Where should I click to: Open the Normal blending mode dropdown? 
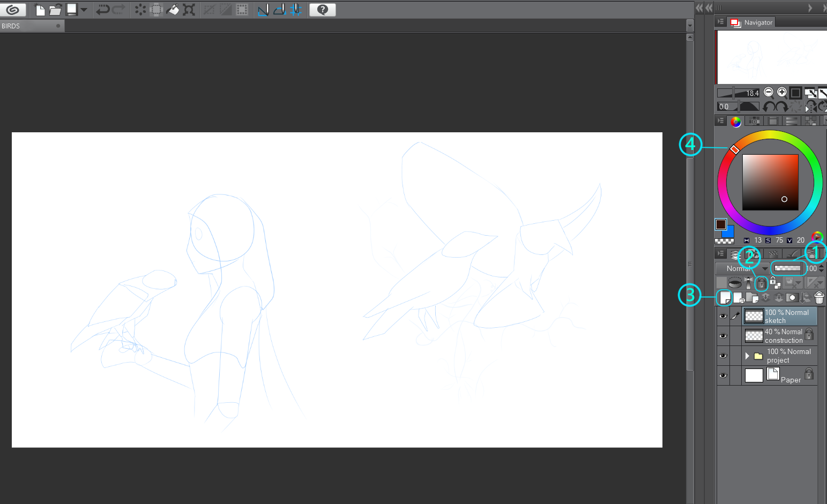742,268
